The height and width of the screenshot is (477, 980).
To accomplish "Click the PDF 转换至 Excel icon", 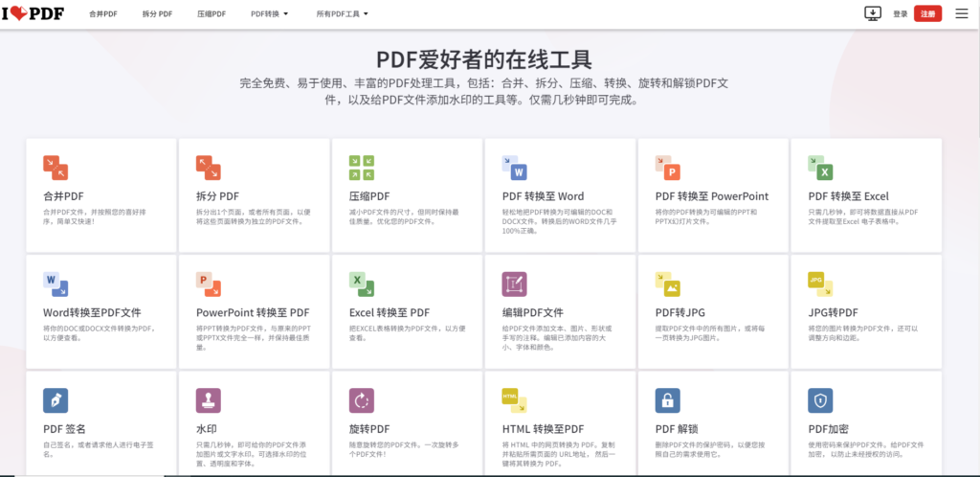I will tap(820, 168).
